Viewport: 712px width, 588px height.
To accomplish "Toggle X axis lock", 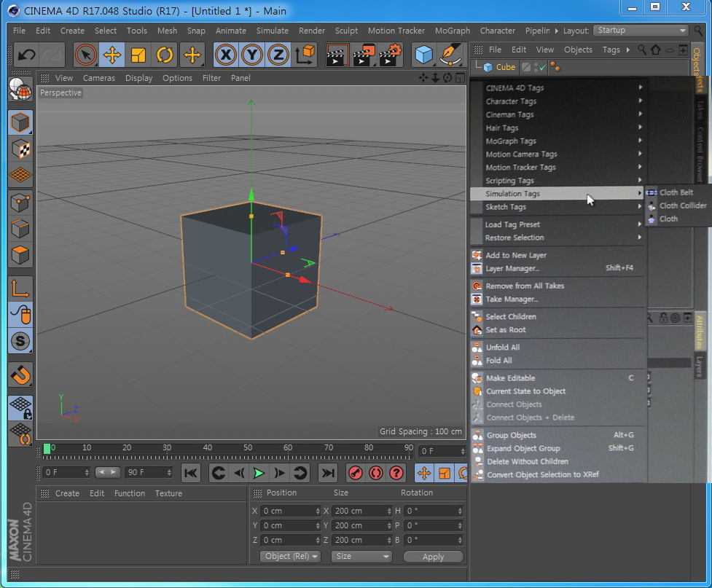I will click(226, 55).
